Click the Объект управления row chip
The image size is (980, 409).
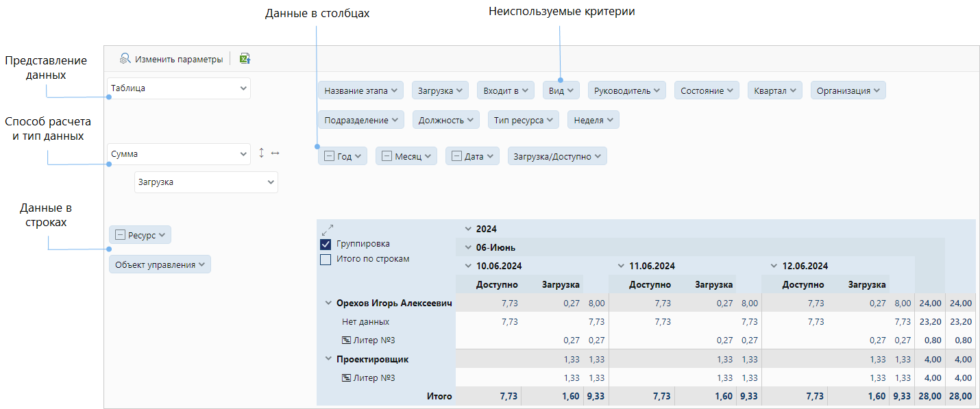coord(160,264)
